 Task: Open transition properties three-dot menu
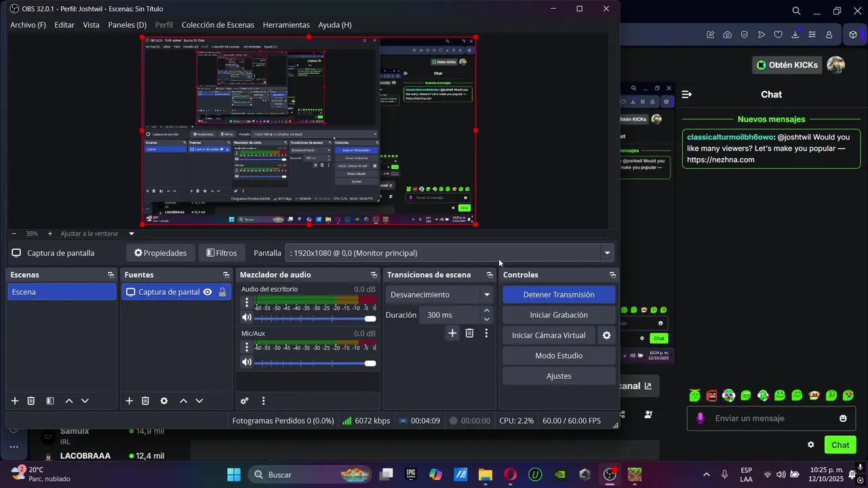click(x=486, y=333)
